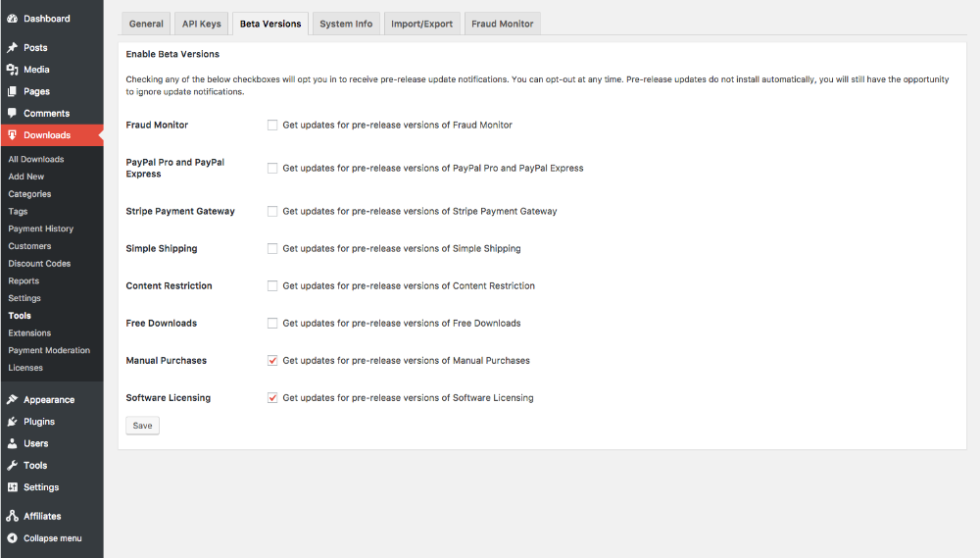This screenshot has height=558, width=980.
Task: Enable Fraud Monitor pre-release updates checkbox
Action: [272, 126]
